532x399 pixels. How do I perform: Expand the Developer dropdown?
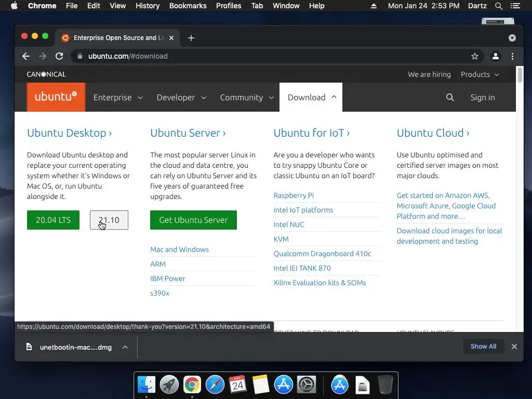[x=181, y=97]
